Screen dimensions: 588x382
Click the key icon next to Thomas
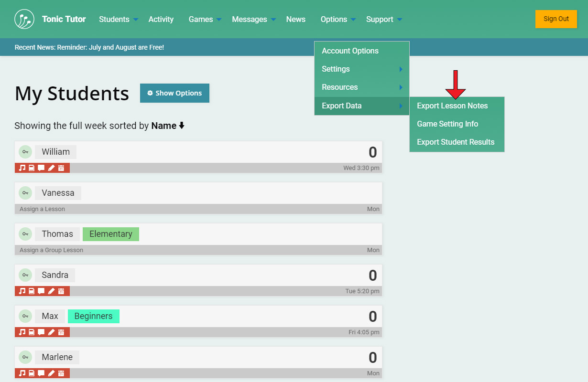click(25, 234)
